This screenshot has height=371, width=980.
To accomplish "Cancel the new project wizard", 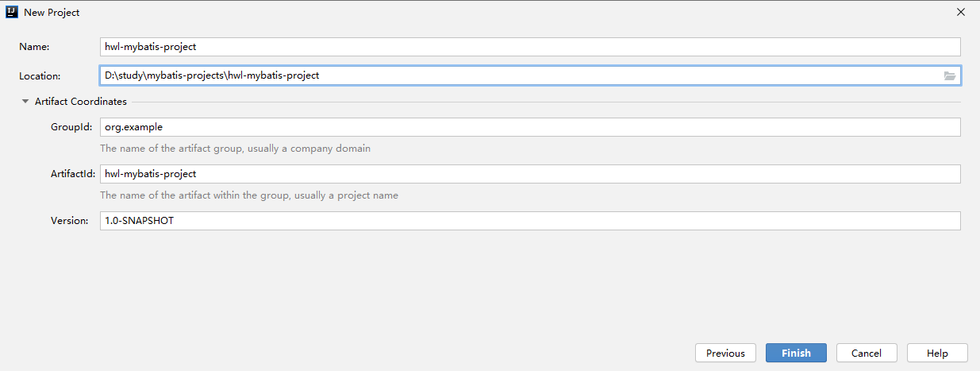I will [x=867, y=353].
